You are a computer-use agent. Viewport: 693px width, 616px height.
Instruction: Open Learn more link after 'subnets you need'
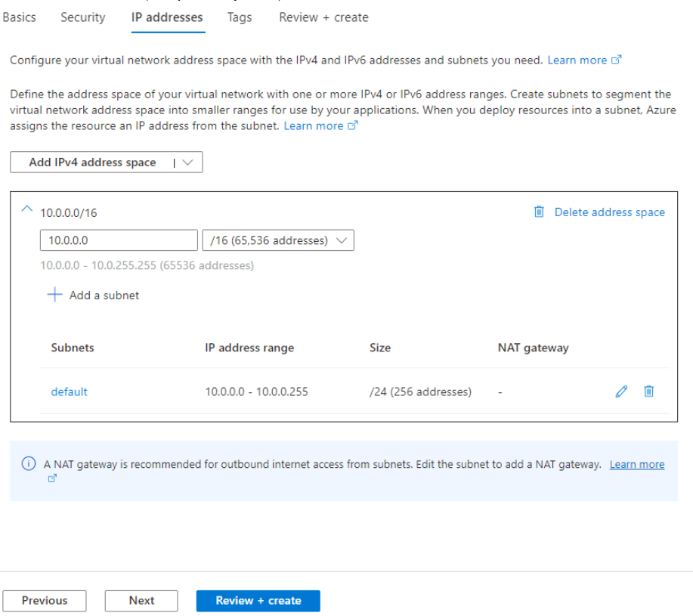(x=577, y=60)
